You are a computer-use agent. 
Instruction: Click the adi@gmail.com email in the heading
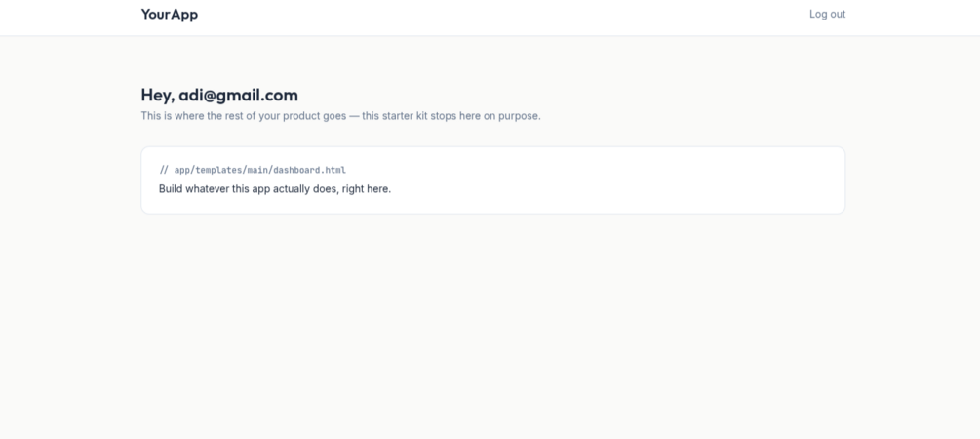pos(238,95)
